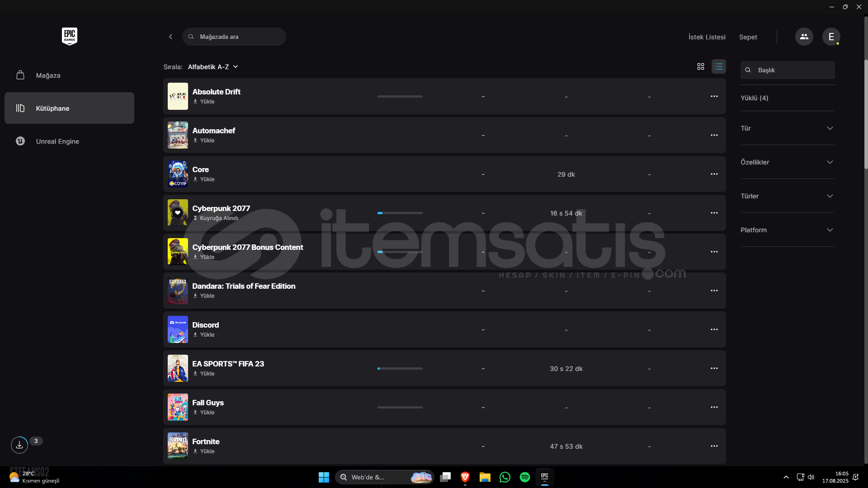The width and height of the screenshot is (868, 488).
Task: Switch to grid view
Action: [701, 66]
